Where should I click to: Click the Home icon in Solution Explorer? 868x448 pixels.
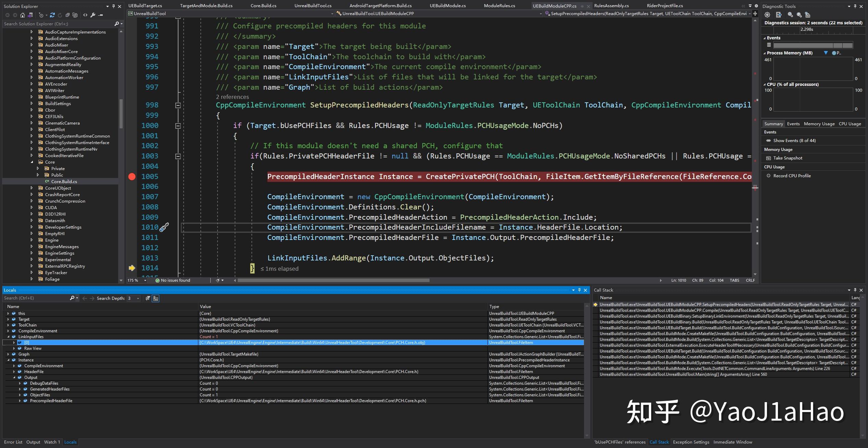[22, 15]
